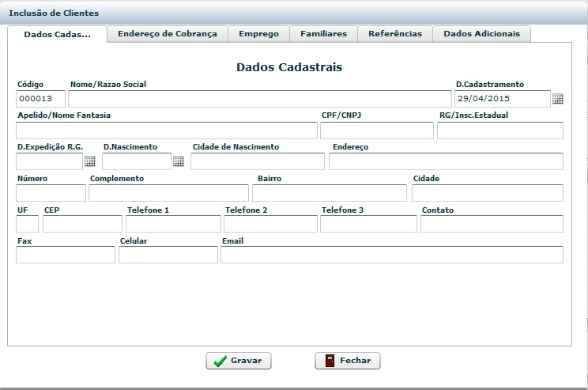Switch to Endereço de Cobrança tab

[x=167, y=34]
